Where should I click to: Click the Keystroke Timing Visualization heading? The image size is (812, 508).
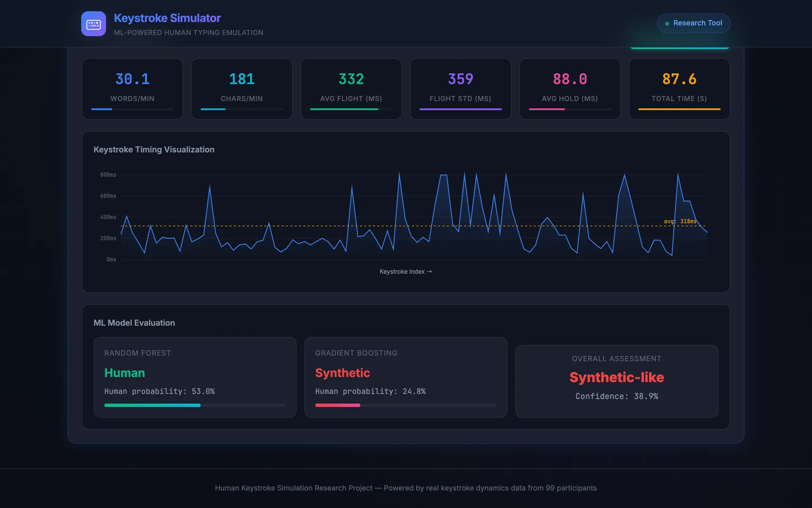(154, 149)
